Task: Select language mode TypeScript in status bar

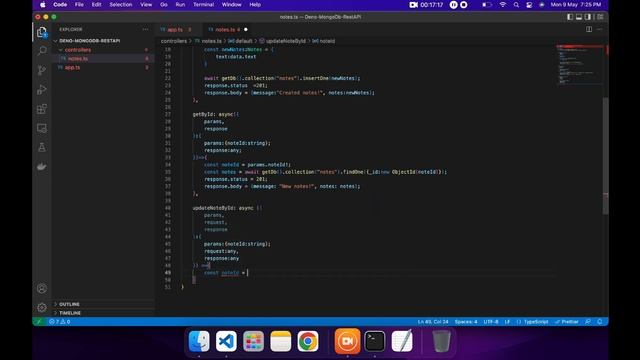Action: (x=536, y=322)
